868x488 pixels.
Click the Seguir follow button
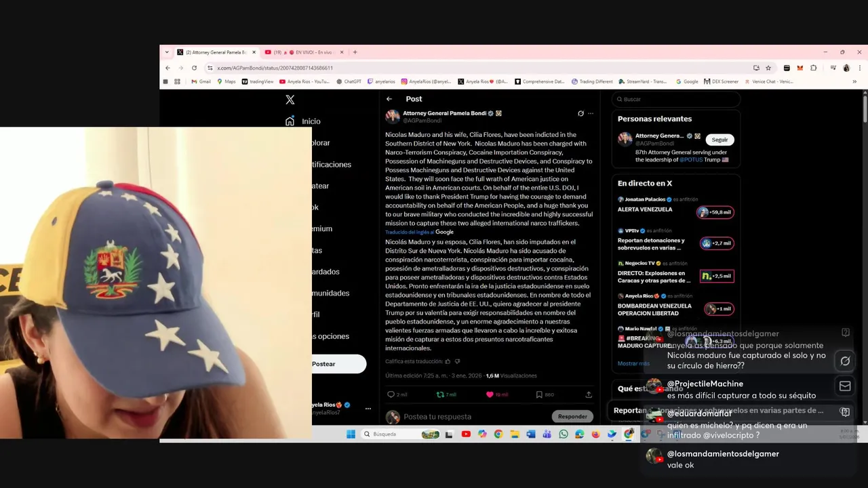pos(720,140)
